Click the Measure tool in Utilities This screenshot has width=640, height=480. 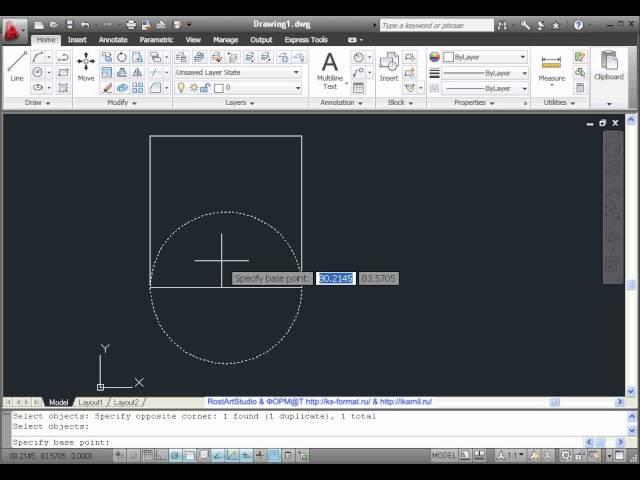[551, 69]
